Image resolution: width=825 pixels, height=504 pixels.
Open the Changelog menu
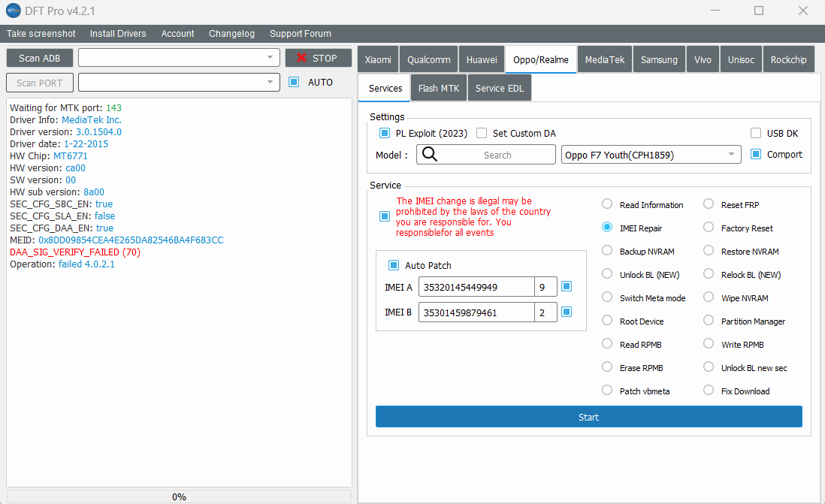(x=231, y=34)
